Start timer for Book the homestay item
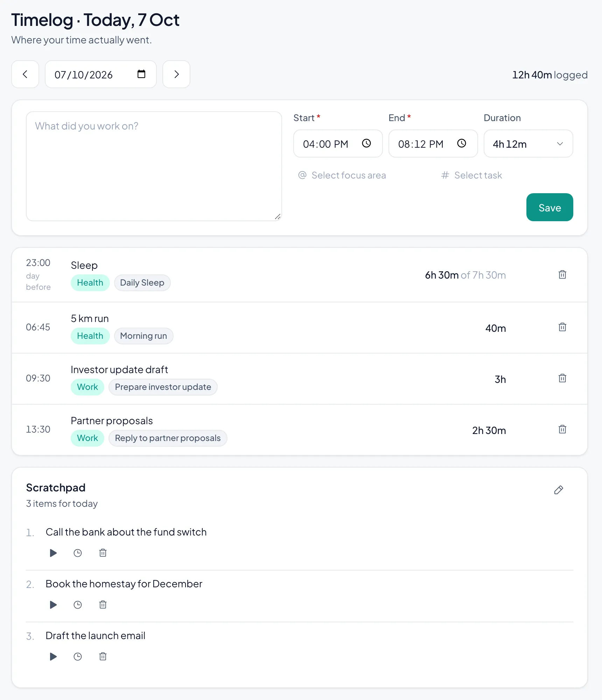This screenshot has width=602, height=700. [x=53, y=605]
